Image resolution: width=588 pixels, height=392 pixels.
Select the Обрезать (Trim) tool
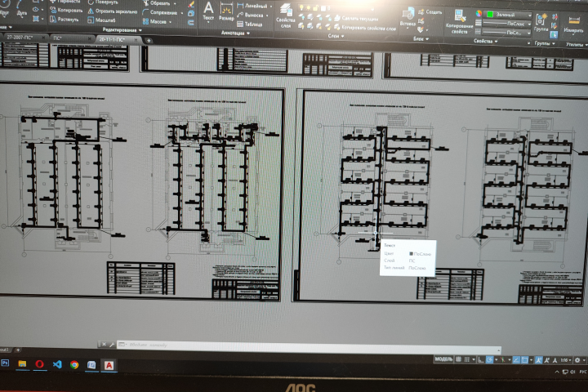[157, 3]
